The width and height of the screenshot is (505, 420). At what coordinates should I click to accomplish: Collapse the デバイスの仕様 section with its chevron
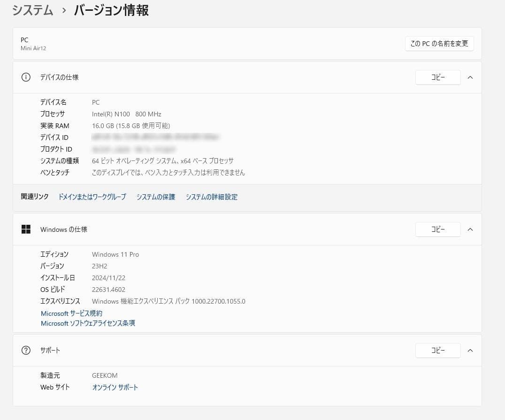470,77
